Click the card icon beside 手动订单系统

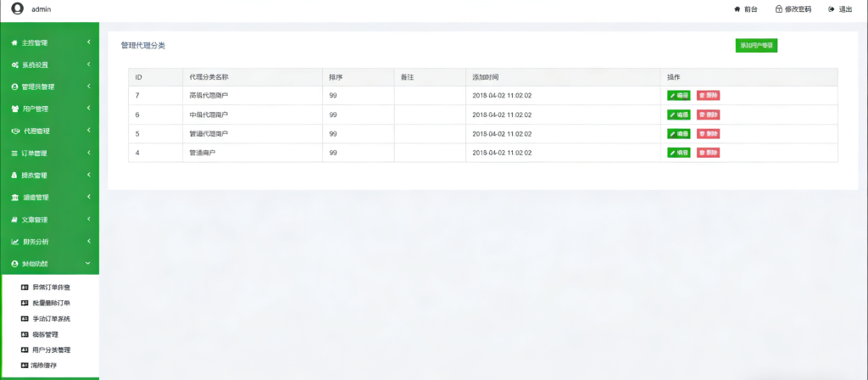coord(24,319)
